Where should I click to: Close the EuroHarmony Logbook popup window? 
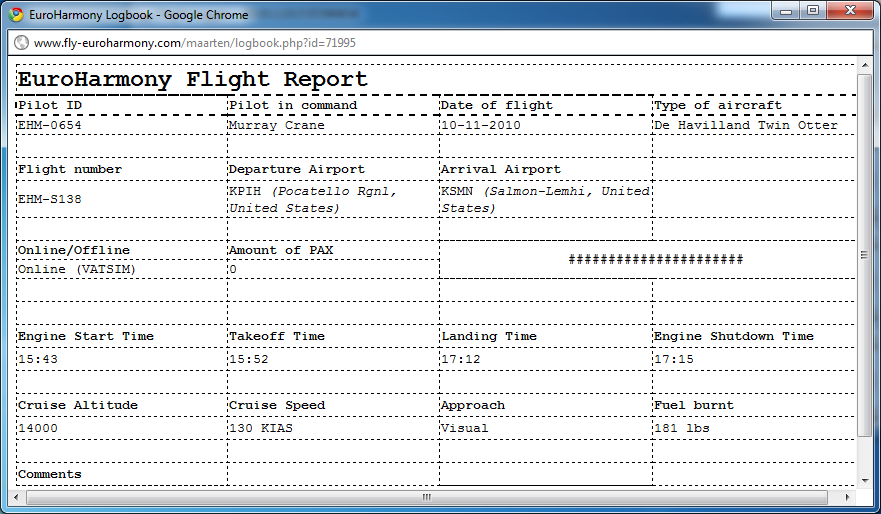[847, 11]
